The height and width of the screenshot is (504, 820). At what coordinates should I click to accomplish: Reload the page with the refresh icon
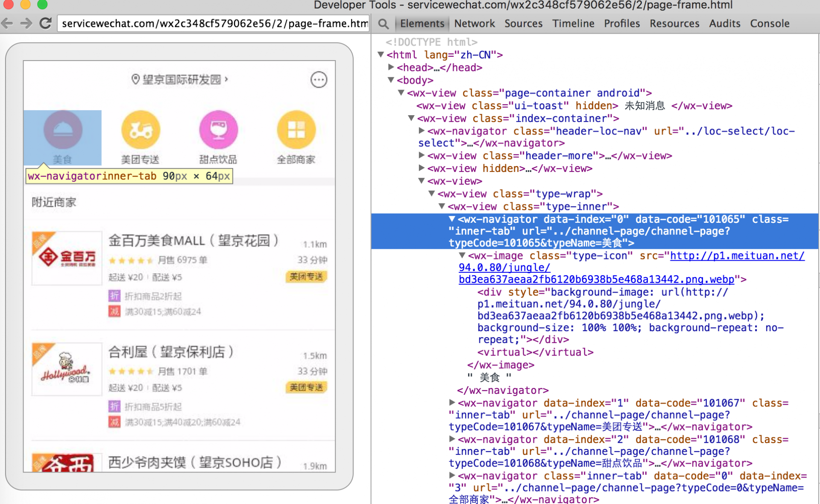coord(45,24)
